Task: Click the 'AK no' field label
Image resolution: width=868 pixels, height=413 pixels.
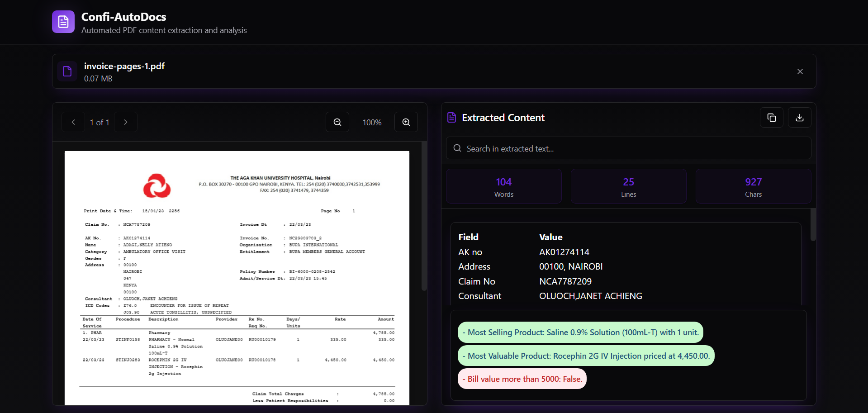Action: coord(470,252)
